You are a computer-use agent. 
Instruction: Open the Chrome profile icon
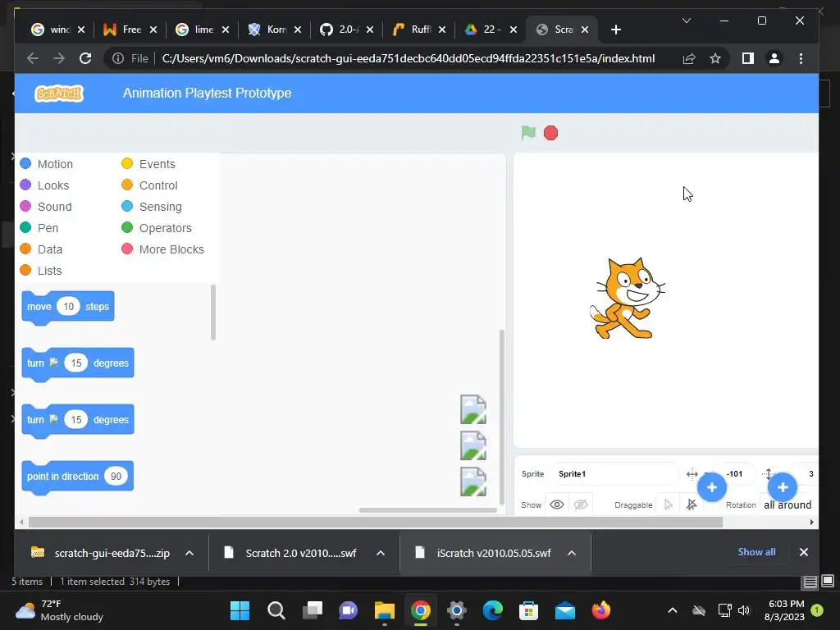(774, 58)
